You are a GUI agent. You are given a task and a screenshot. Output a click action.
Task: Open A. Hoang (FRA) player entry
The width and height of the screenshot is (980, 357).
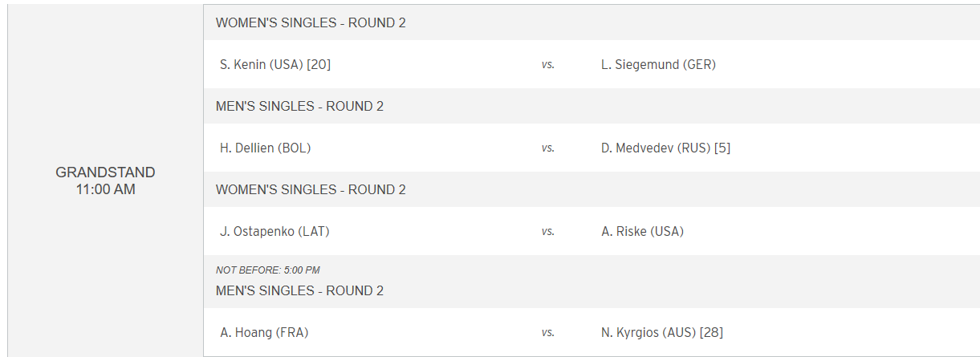(x=264, y=333)
